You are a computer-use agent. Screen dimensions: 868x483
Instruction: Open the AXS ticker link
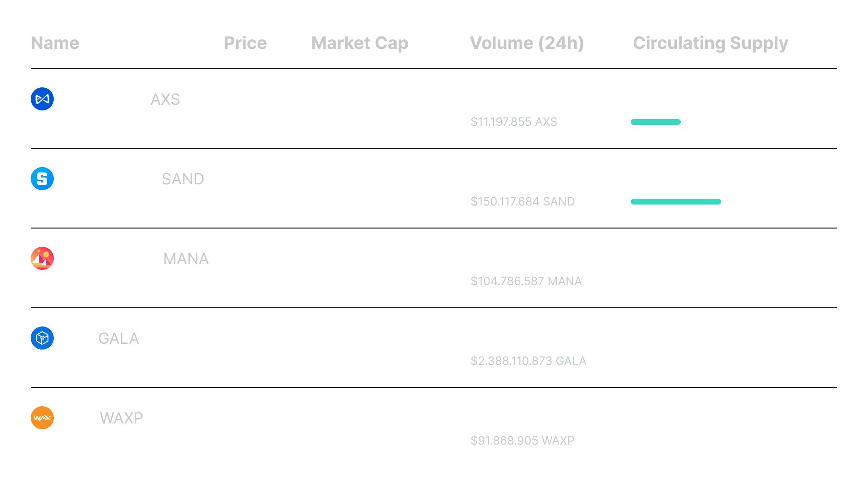pos(165,99)
